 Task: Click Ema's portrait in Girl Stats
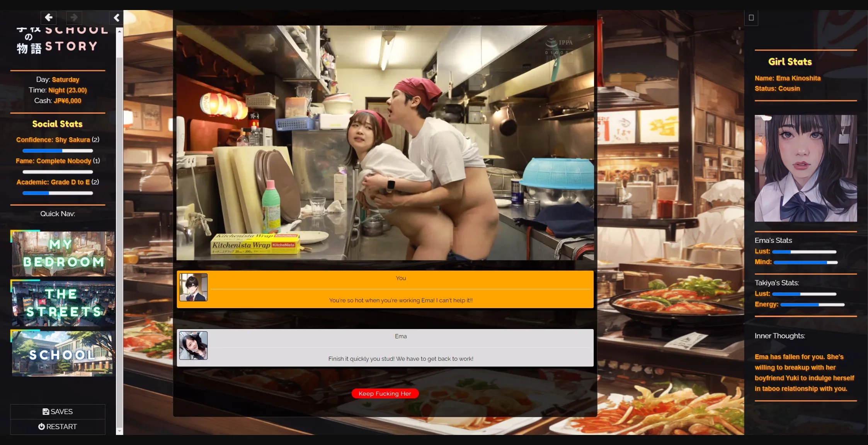(805, 168)
